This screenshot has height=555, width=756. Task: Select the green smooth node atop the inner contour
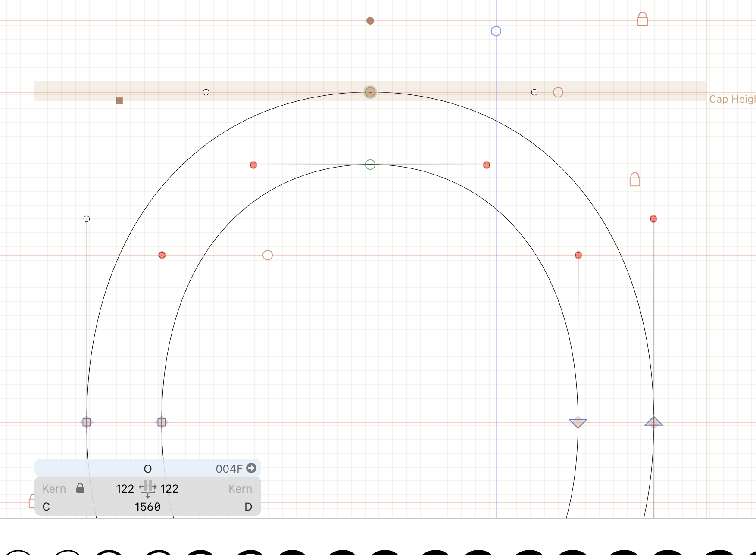point(370,165)
